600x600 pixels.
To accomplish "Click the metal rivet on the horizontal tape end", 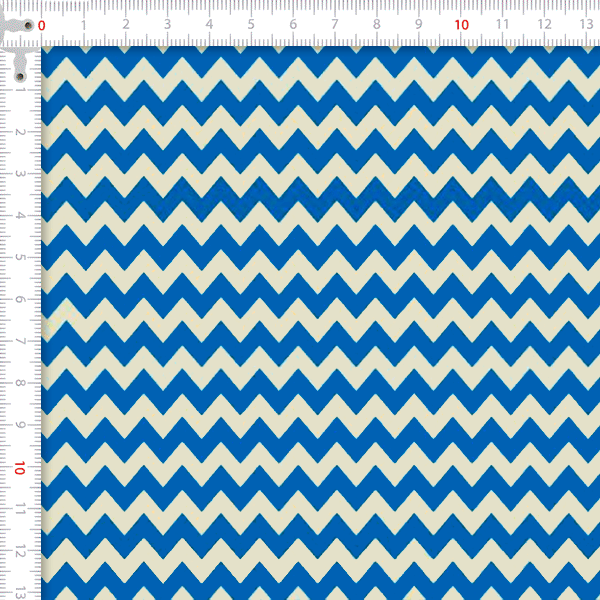I will [27, 25].
